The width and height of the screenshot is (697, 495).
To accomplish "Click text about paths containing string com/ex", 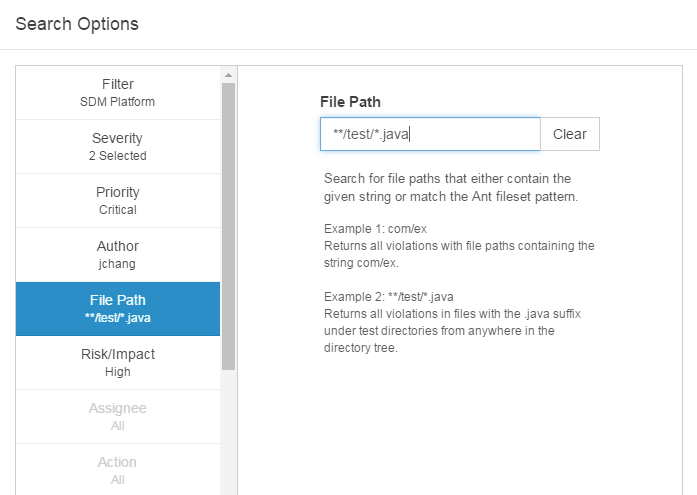I will coord(459,254).
